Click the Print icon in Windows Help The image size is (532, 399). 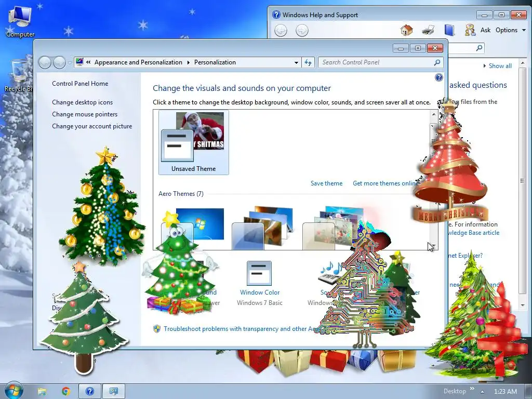428,30
